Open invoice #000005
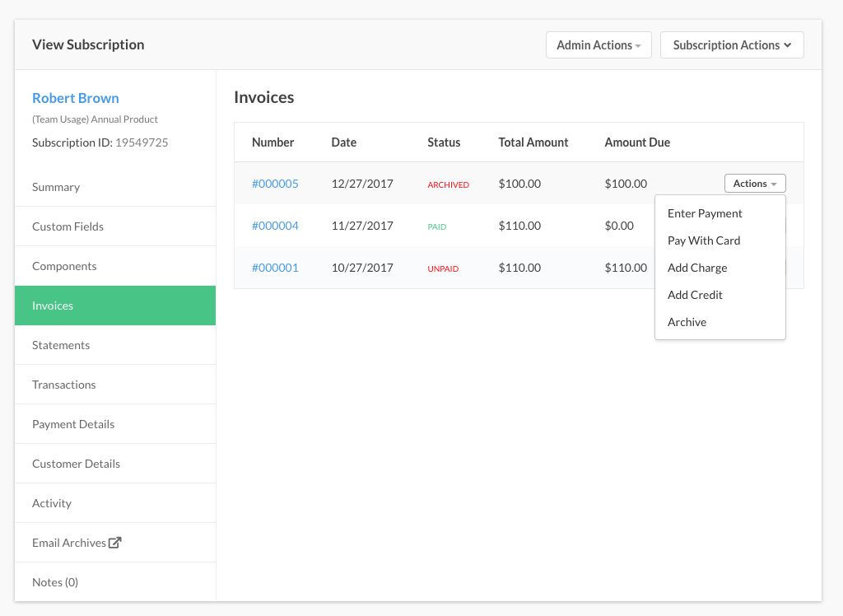The image size is (843, 616). tap(275, 184)
